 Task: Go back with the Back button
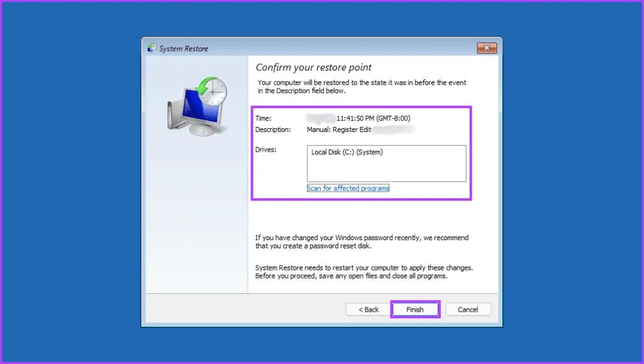[368, 309]
